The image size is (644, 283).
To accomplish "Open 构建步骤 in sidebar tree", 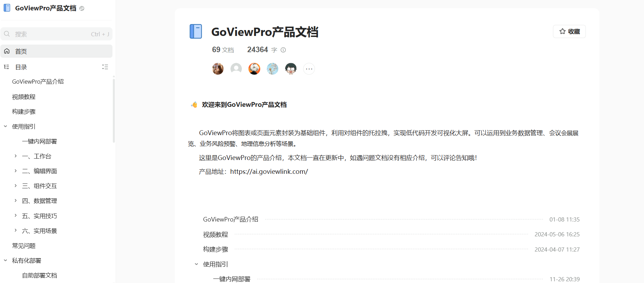I will tap(24, 112).
